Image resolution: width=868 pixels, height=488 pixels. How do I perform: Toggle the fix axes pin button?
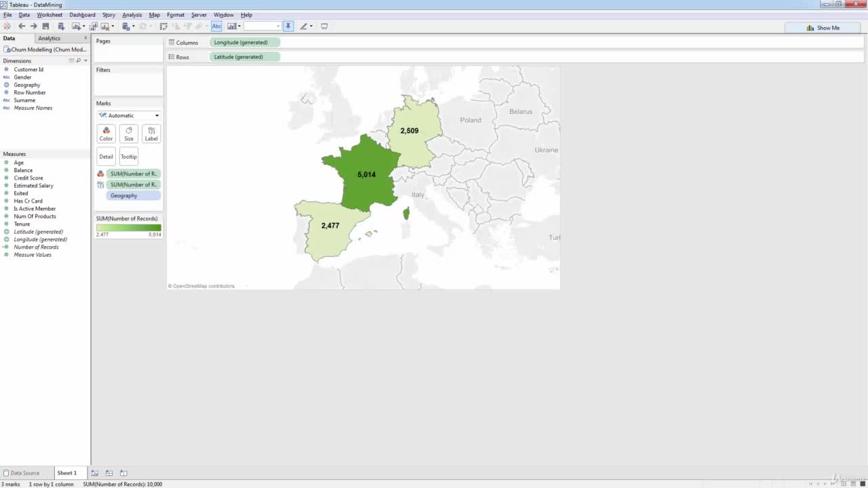[x=288, y=26]
